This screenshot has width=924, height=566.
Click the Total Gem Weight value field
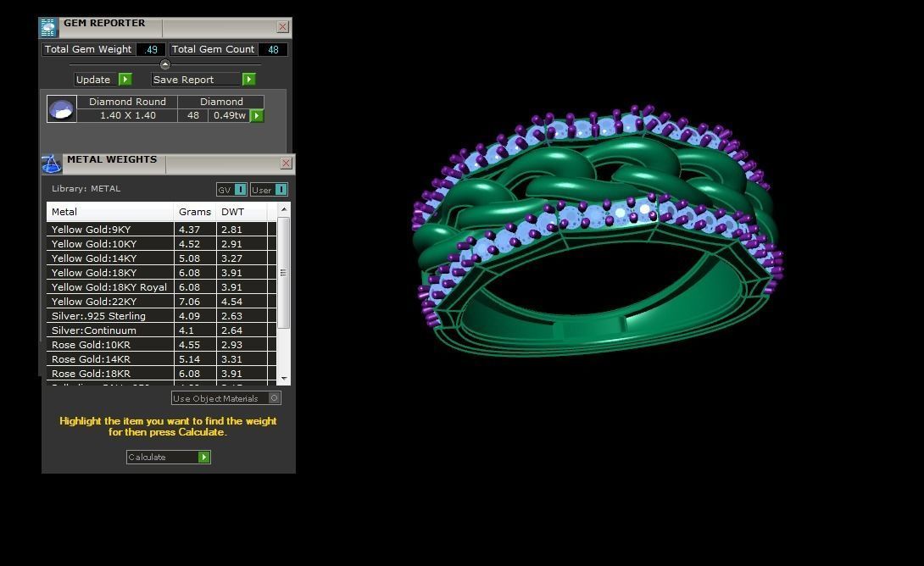point(152,49)
